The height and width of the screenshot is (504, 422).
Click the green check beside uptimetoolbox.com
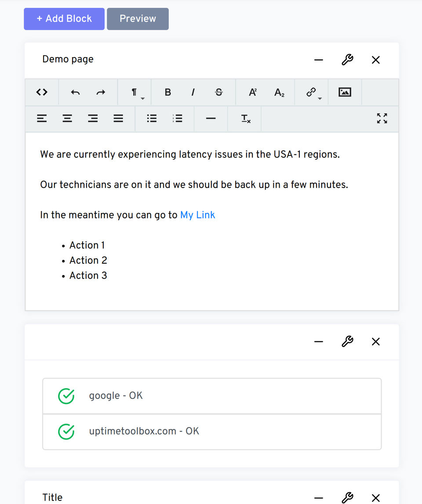coord(66,431)
